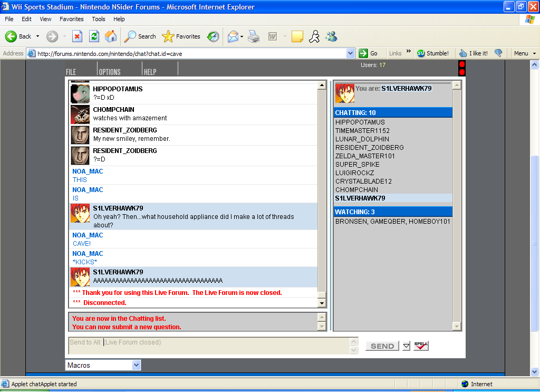This screenshot has height=392, width=540.
Task: Open the chat applet HELP menu
Action: pos(150,72)
